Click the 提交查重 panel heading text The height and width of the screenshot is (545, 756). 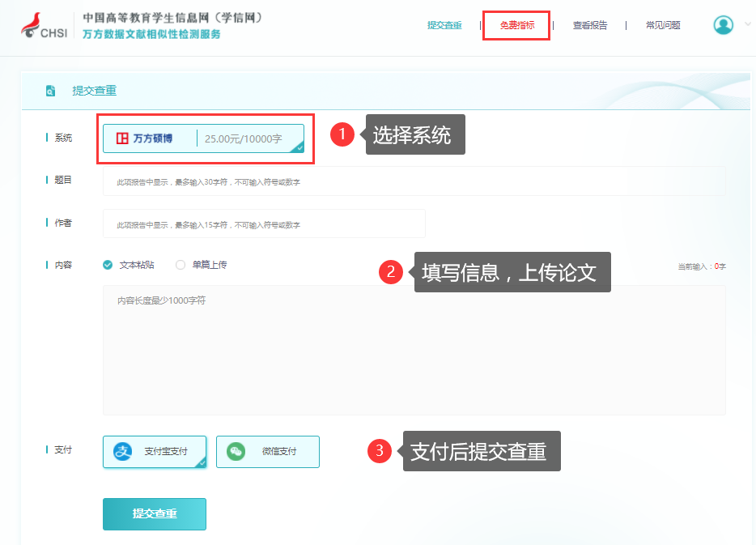click(x=95, y=91)
